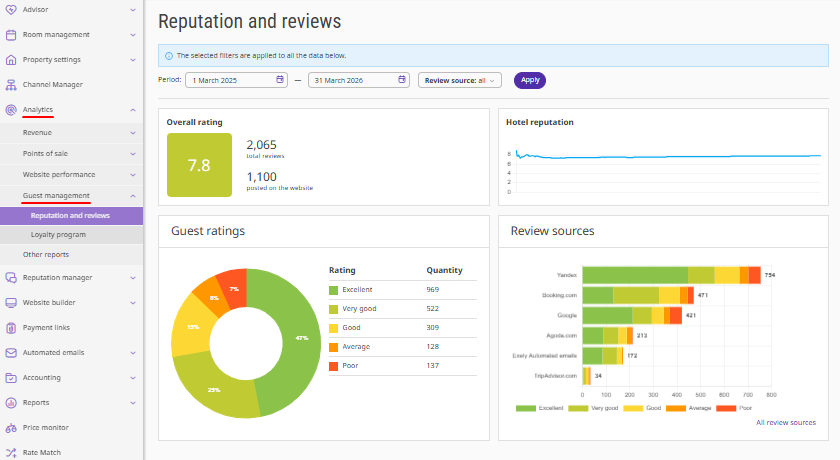
Task: Click the Payment links icon
Action: 11,328
